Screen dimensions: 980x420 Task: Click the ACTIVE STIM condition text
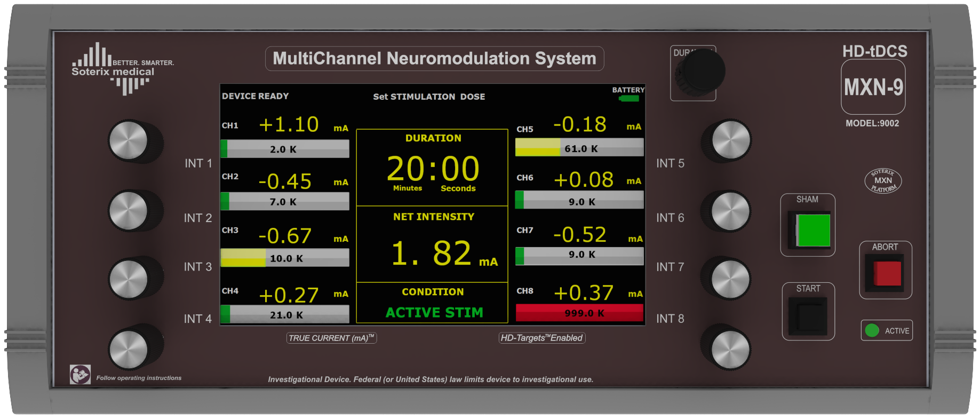coord(434,312)
